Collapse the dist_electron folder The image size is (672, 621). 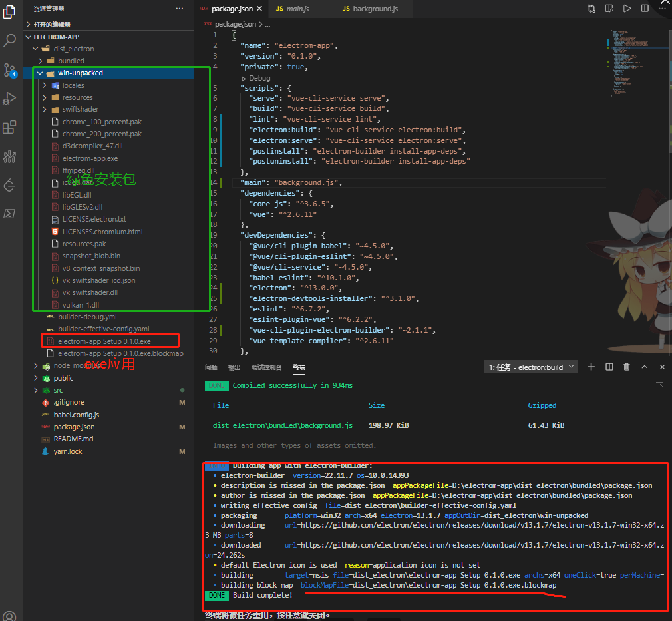[x=109, y=49]
